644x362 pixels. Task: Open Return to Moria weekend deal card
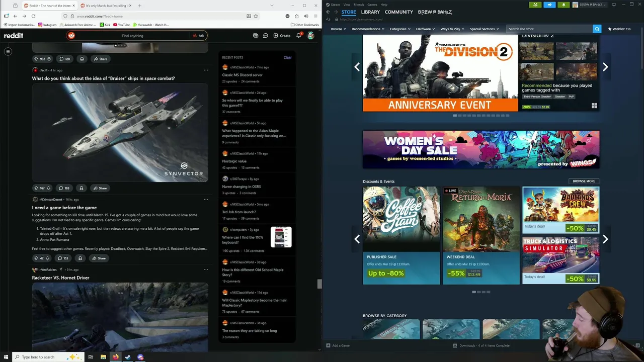click(x=481, y=235)
